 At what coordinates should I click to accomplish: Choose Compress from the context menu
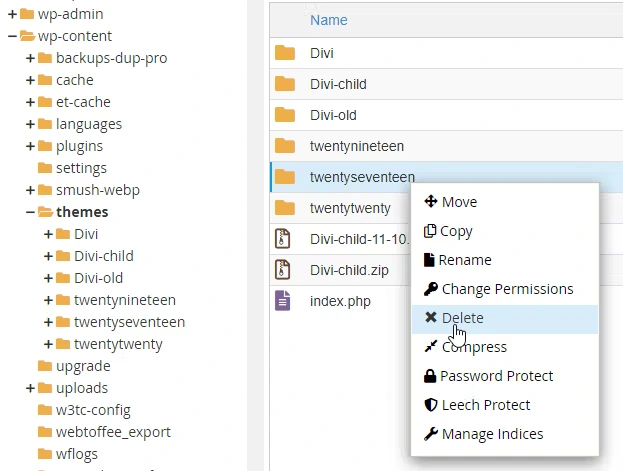[474, 347]
